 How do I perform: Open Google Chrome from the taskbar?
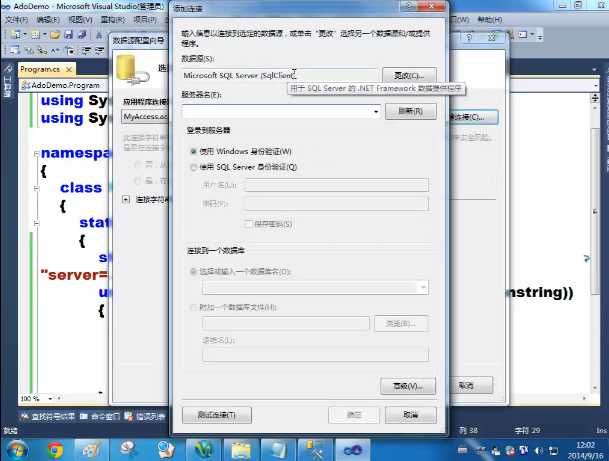pyautogui.click(x=55, y=451)
